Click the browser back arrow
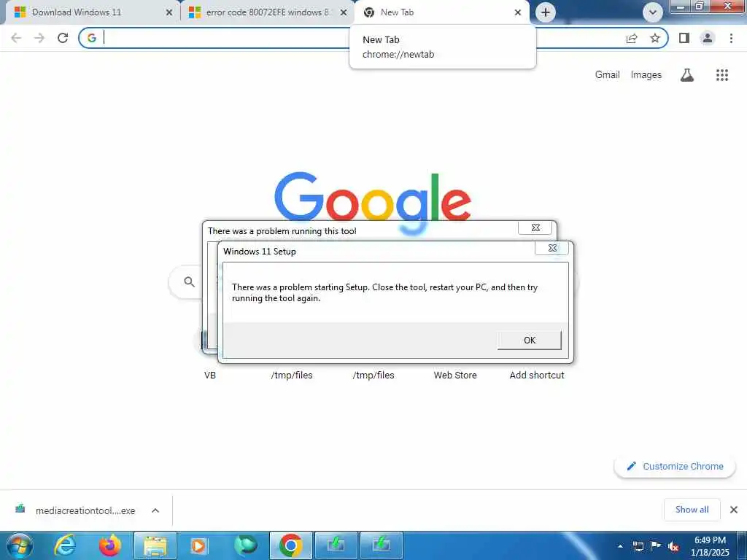 [16, 38]
